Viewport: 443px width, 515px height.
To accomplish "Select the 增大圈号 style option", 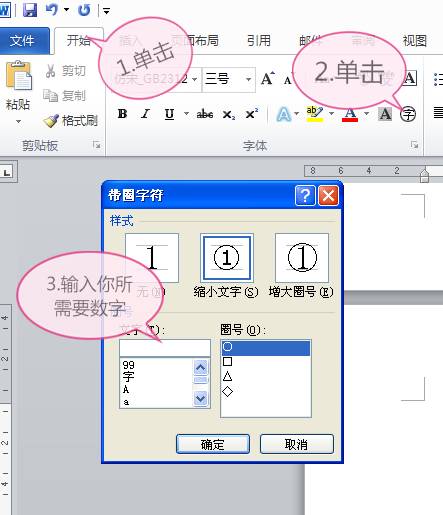I will coord(302,258).
